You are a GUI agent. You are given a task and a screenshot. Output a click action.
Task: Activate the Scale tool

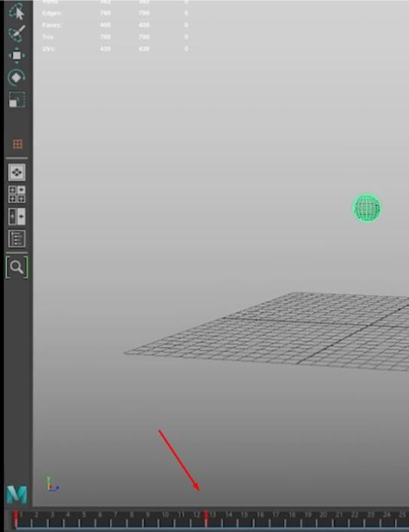(x=17, y=99)
